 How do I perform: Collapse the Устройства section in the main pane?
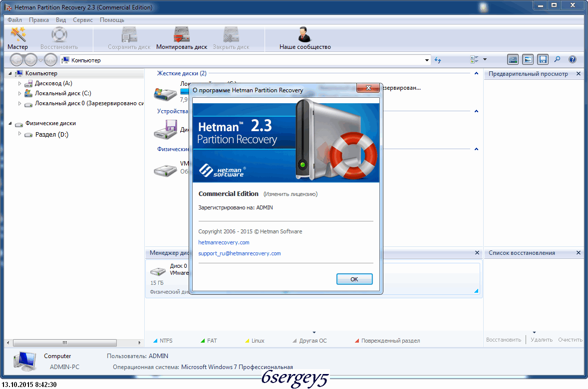coord(476,111)
